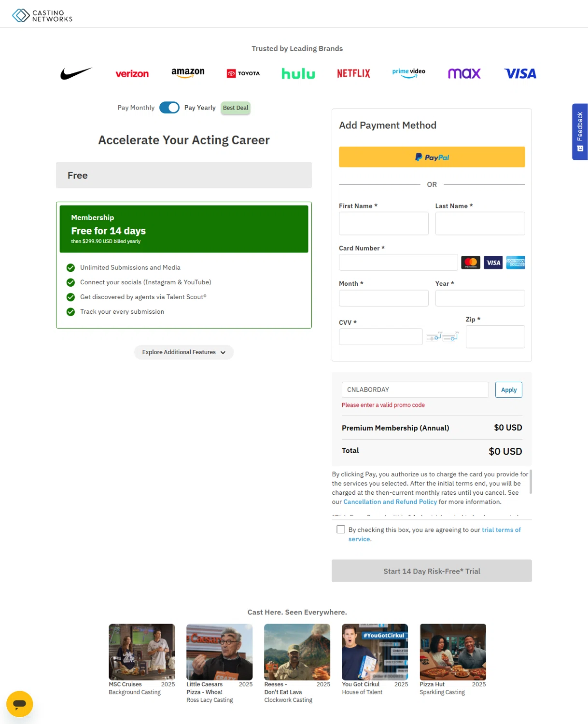Click the Hulu brand logo
The image size is (588, 724).
298,73
